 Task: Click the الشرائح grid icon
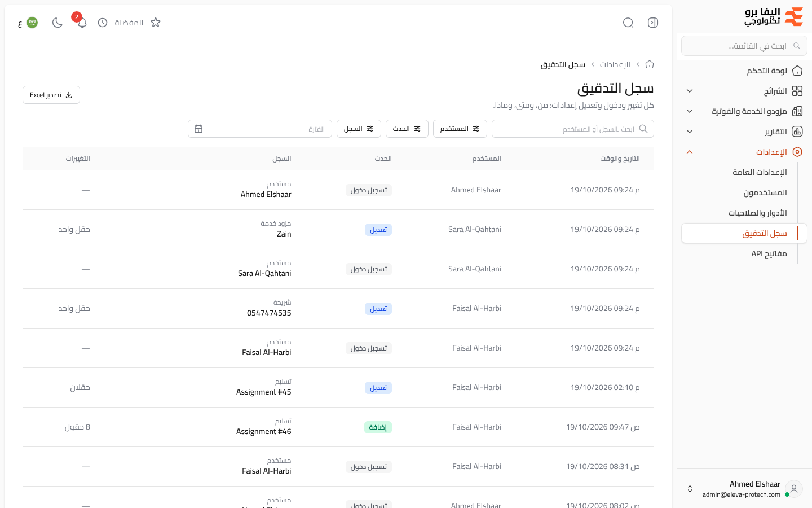pyautogui.click(x=797, y=91)
